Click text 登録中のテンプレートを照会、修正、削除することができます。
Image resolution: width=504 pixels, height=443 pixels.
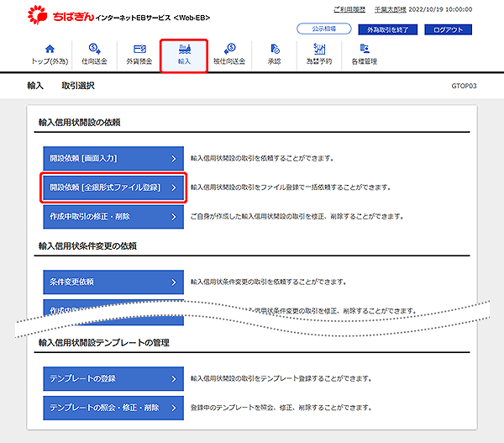281,408
